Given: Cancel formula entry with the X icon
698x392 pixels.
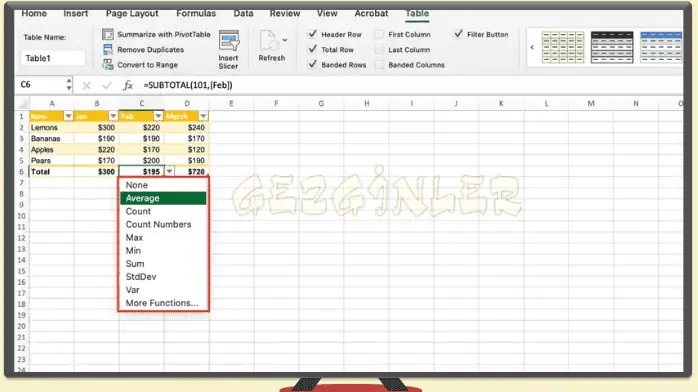Looking at the screenshot, I should pyautogui.click(x=86, y=85).
